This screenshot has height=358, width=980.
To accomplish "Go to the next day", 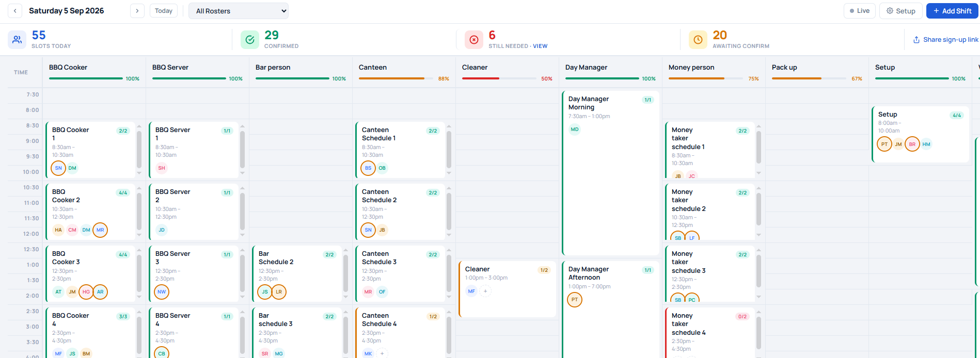I will (x=137, y=11).
